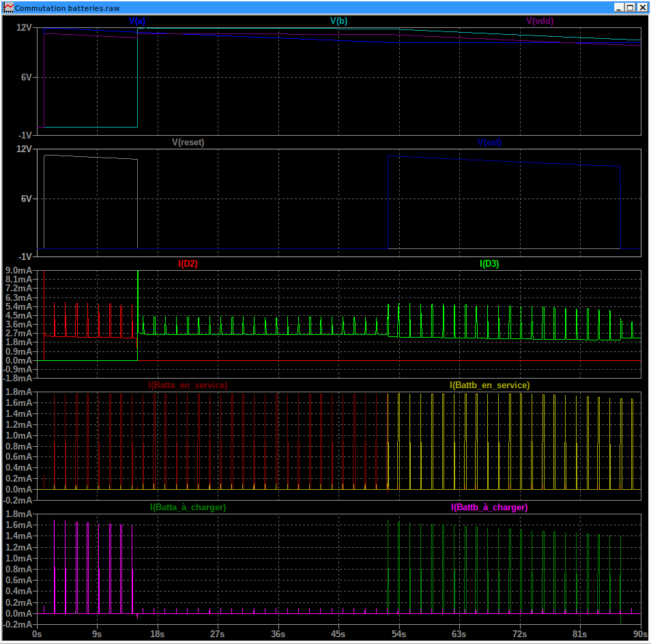Click the 72s time axis label

519,634
